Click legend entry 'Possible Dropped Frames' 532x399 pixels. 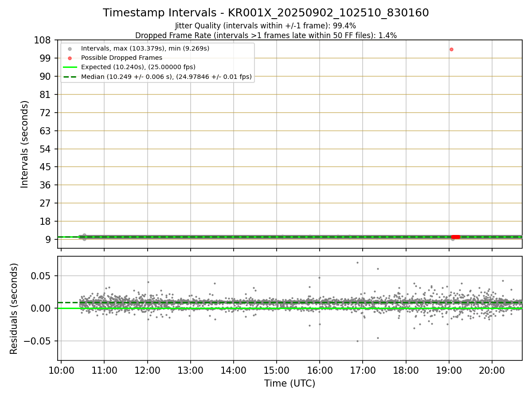(121, 58)
